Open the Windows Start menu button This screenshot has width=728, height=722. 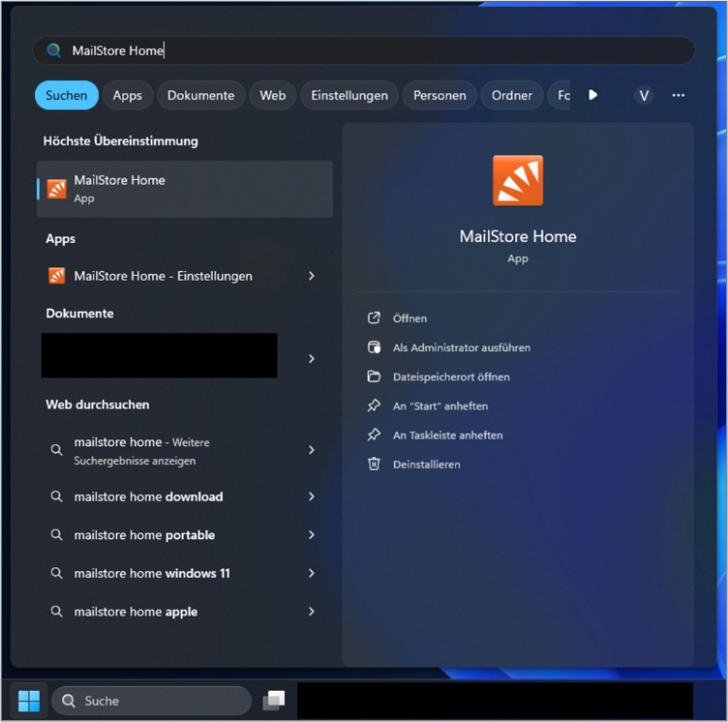coord(29,700)
